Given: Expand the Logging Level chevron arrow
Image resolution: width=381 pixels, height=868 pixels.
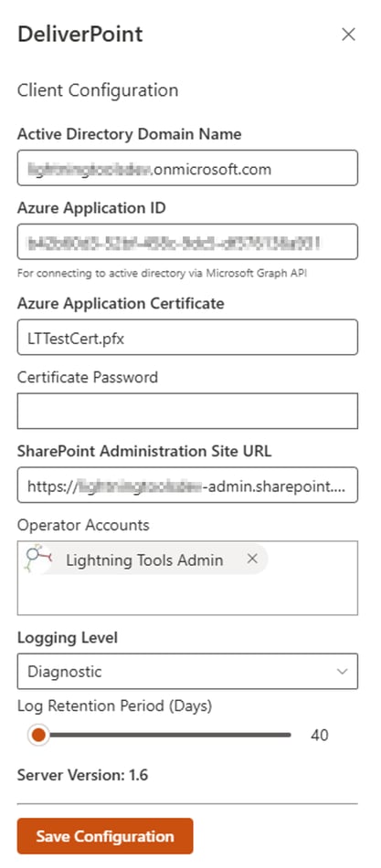Looking at the screenshot, I should [x=343, y=672].
